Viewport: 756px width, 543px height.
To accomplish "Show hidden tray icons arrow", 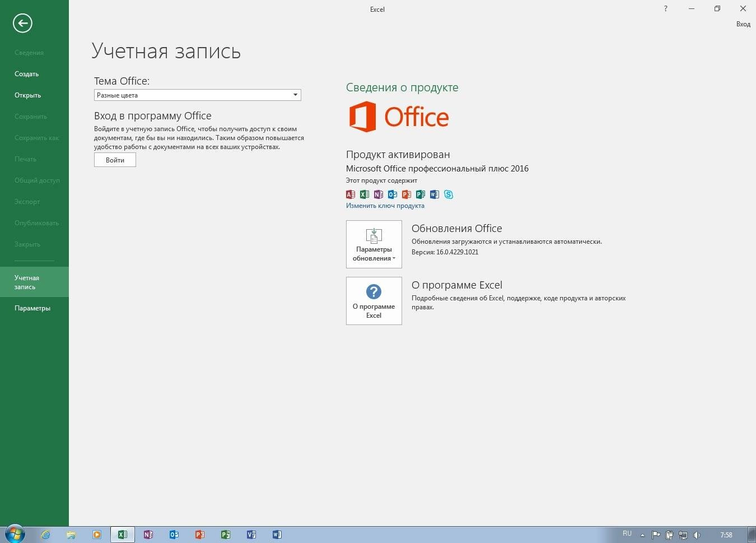I will [642, 535].
